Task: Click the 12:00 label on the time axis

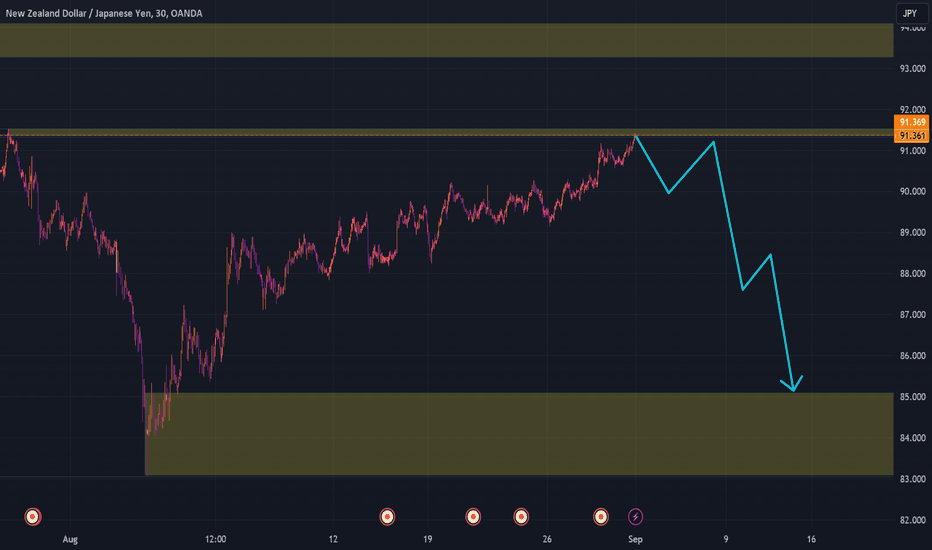Action: click(x=215, y=539)
